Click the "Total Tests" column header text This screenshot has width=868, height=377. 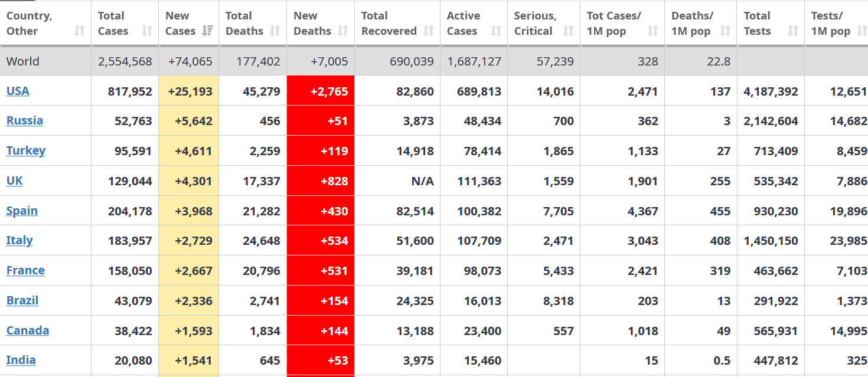tap(758, 24)
